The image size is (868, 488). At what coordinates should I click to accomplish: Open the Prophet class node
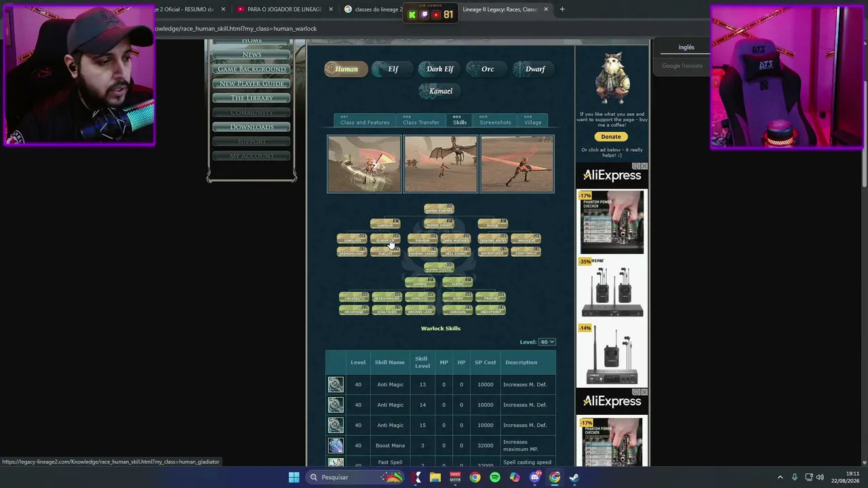tap(491, 297)
